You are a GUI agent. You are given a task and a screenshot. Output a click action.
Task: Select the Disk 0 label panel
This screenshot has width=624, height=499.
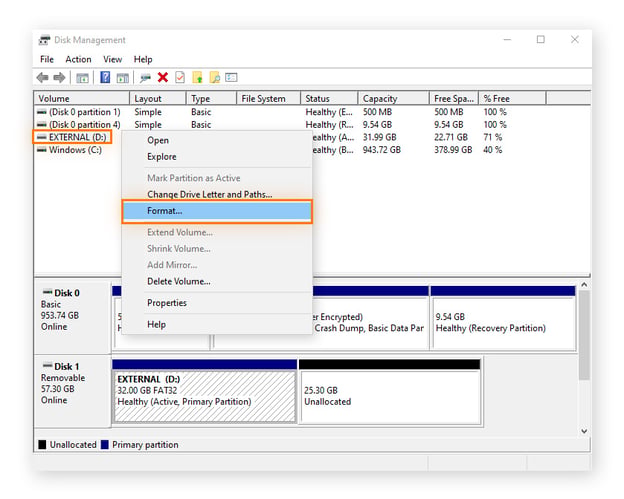tap(72, 316)
